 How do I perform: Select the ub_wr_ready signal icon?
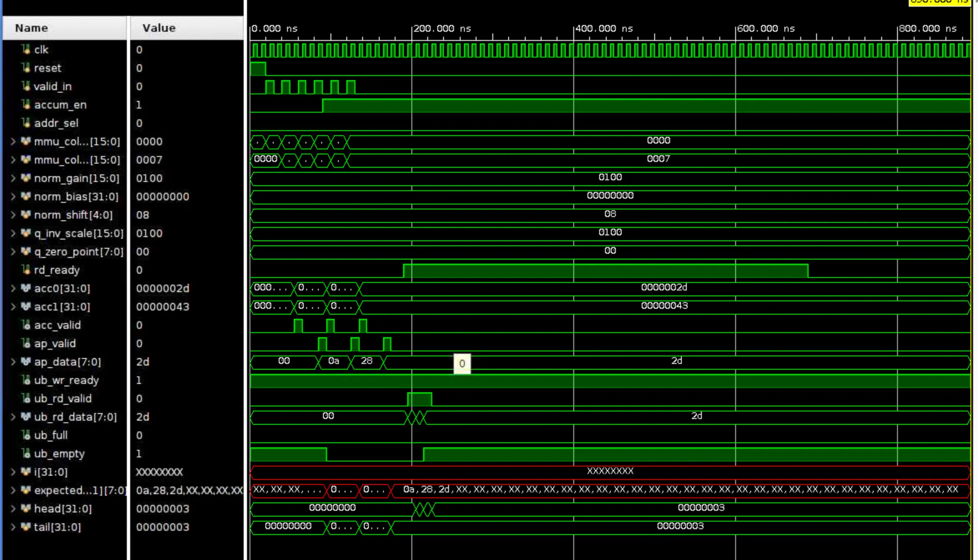tap(26, 380)
